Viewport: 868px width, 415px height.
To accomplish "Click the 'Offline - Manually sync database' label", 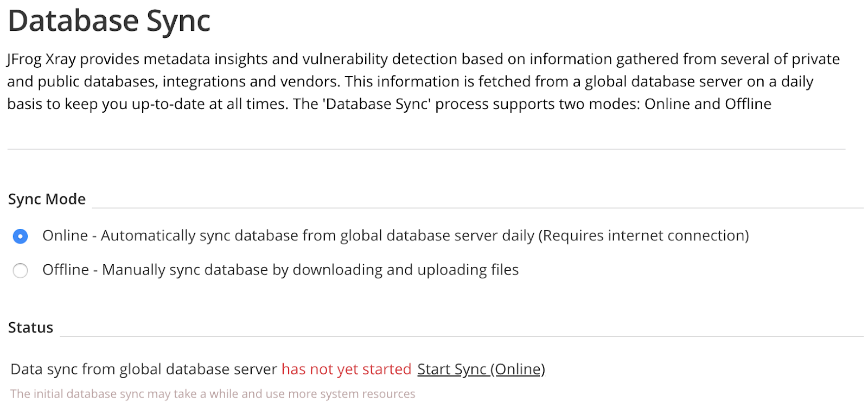I will 280,270.
